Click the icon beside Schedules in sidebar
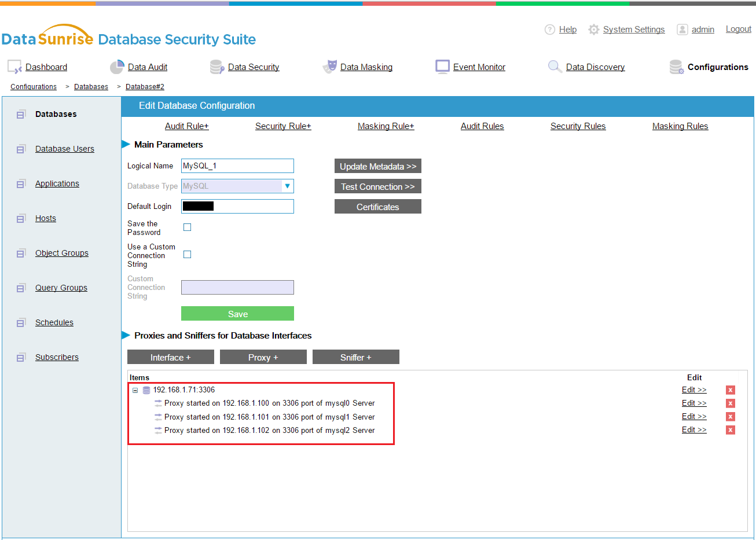 click(x=21, y=322)
